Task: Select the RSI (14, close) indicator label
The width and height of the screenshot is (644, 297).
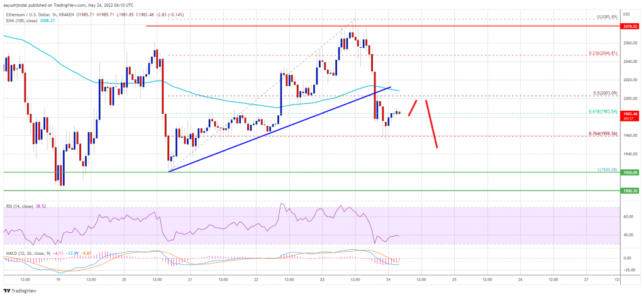Action: (x=15, y=203)
